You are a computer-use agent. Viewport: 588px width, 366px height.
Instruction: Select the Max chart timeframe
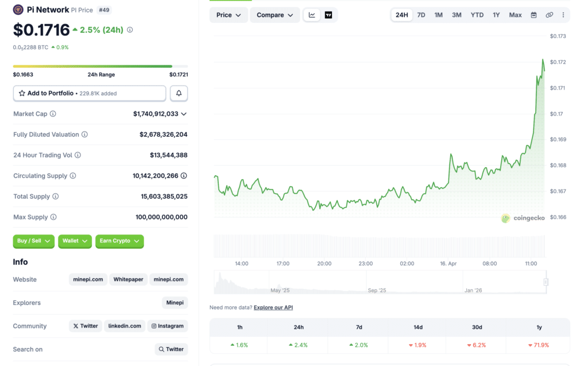[x=515, y=15]
